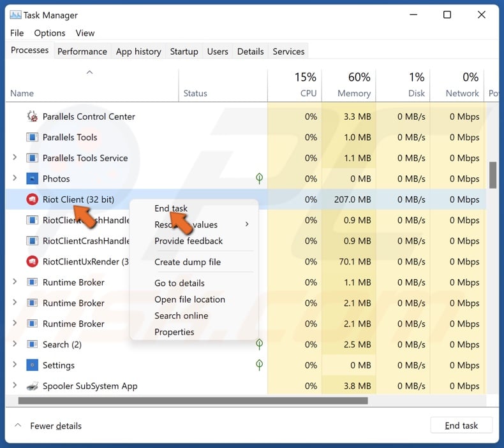The height and width of the screenshot is (448, 504).
Task: Click the End task button at bottom
Action: (x=461, y=426)
